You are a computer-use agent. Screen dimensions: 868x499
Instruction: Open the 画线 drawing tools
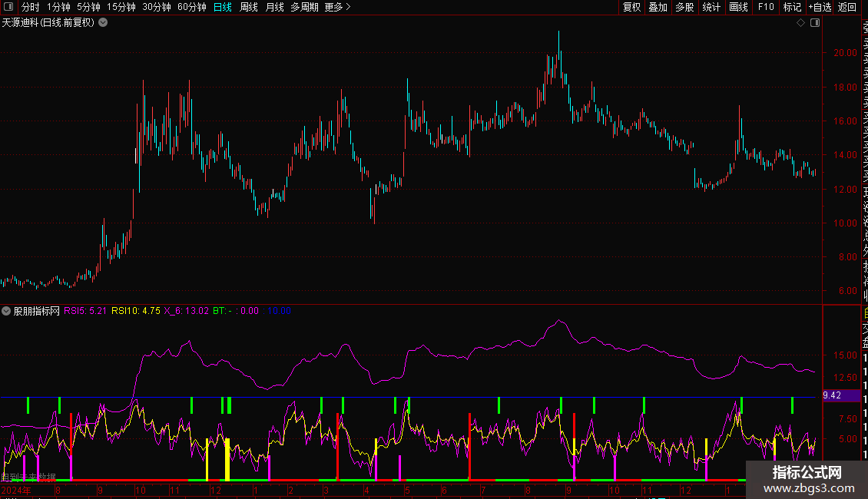(x=738, y=7)
